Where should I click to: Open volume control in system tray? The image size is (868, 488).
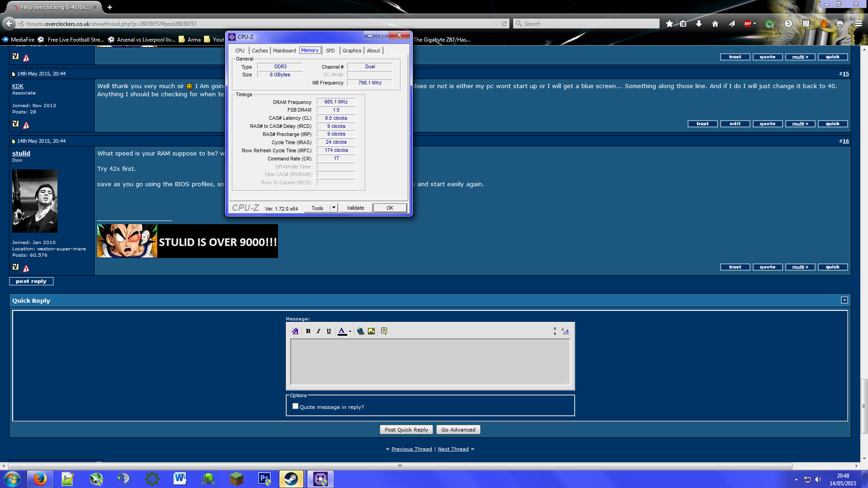pyautogui.click(x=818, y=479)
